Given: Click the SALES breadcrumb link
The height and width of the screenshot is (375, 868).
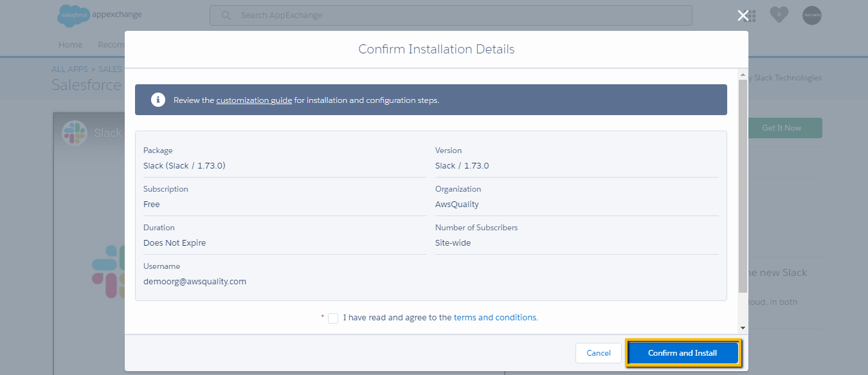Looking at the screenshot, I should [110, 69].
